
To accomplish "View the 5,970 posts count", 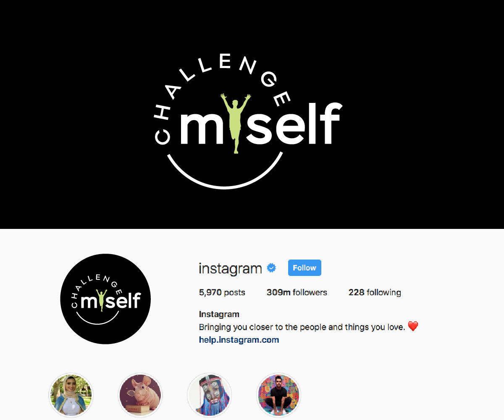I will [222, 292].
